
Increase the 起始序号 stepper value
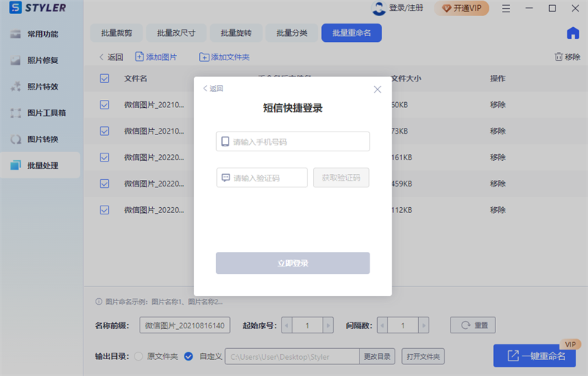328,325
